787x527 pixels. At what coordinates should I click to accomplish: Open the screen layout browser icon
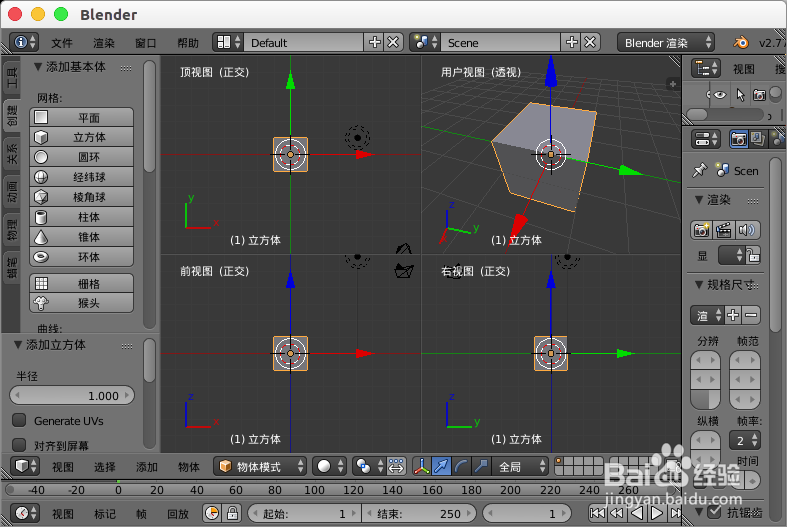(x=228, y=42)
